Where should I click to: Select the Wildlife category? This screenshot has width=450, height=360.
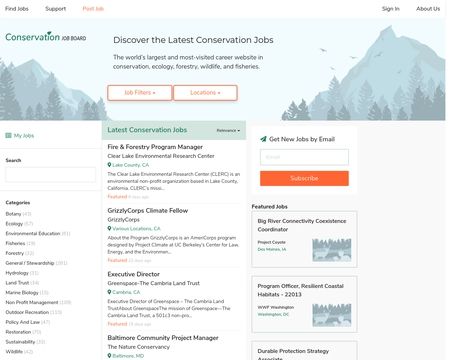point(14,351)
